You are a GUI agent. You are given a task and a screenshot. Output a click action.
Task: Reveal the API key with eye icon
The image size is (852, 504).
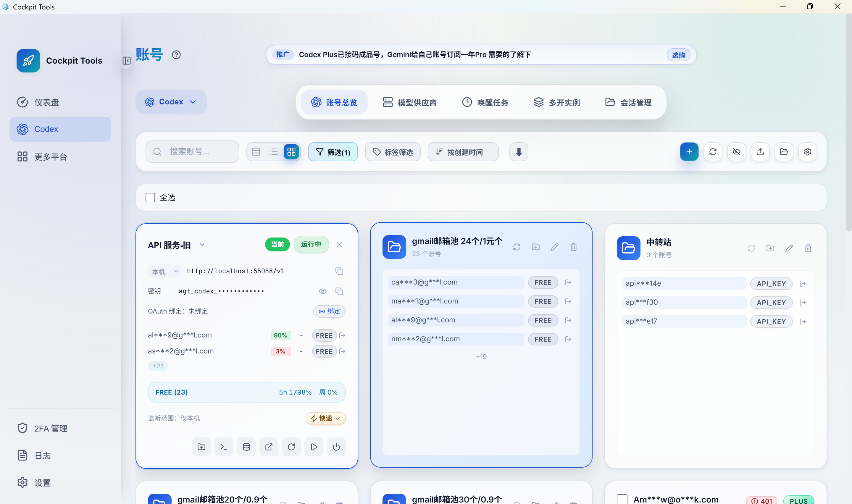(322, 291)
